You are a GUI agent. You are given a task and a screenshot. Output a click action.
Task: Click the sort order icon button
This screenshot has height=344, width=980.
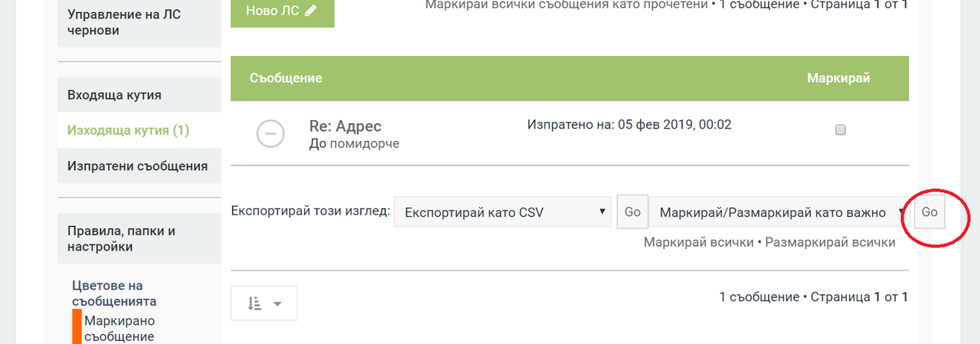[255, 304]
